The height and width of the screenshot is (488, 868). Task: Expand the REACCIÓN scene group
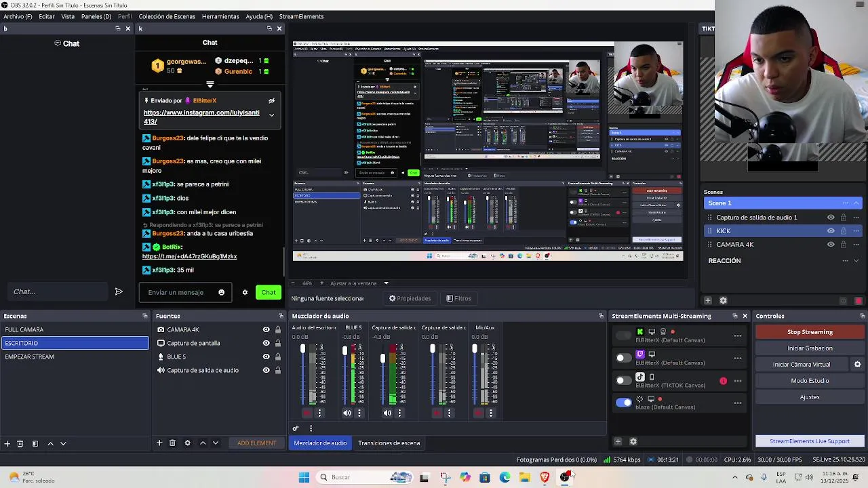tap(856, 261)
